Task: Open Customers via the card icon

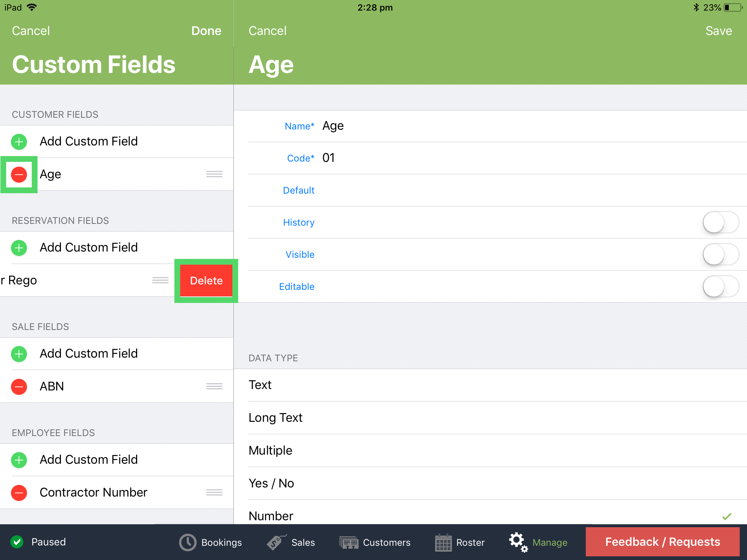Action: [x=349, y=542]
